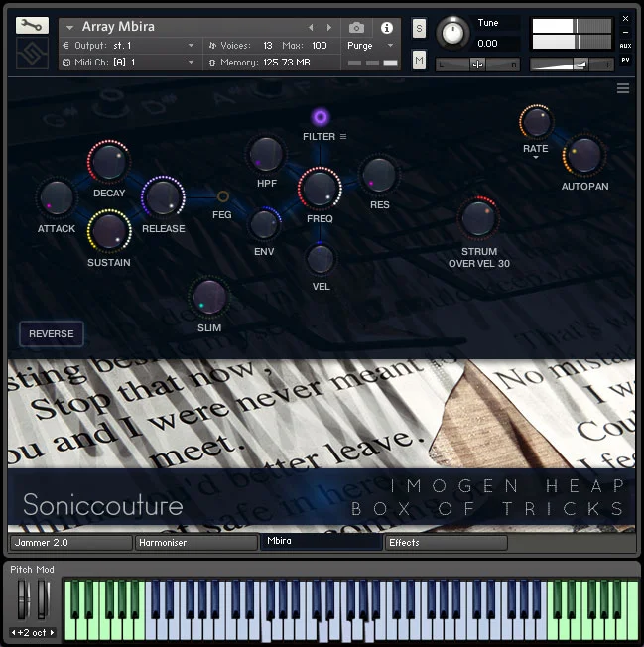The width and height of the screenshot is (644, 647).
Task: Switch to the Jammer 2.0 tab
Action: click(71, 543)
